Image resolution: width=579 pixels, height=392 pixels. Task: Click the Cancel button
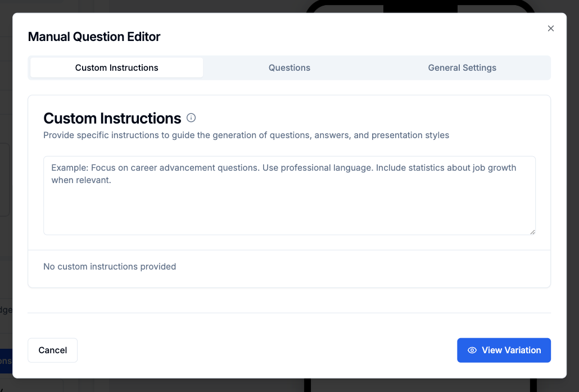[x=52, y=350]
